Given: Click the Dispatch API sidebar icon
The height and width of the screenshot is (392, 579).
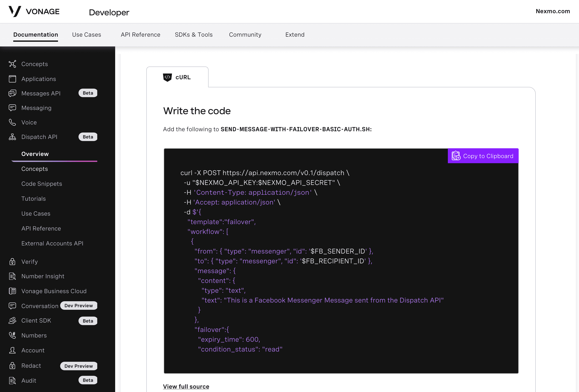Looking at the screenshot, I should pyautogui.click(x=12, y=137).
